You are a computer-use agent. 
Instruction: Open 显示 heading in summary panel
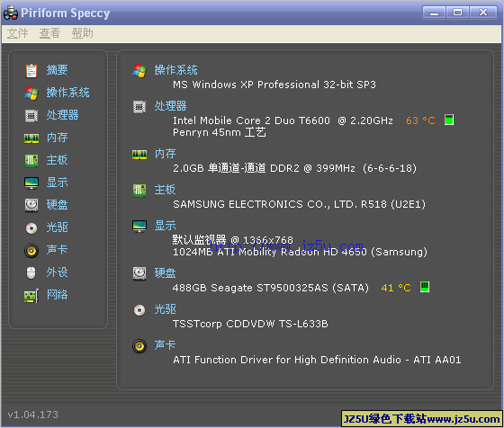pos(165,226)
